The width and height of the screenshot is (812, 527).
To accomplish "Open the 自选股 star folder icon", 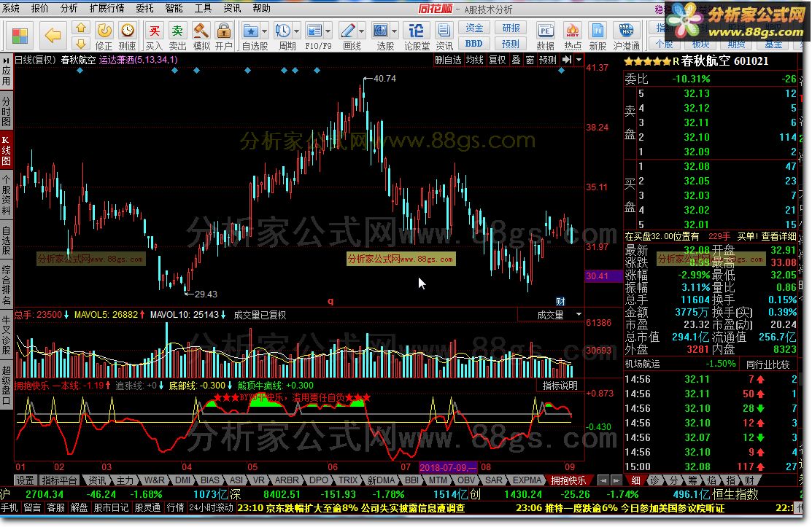I will (x=251, y=31).
